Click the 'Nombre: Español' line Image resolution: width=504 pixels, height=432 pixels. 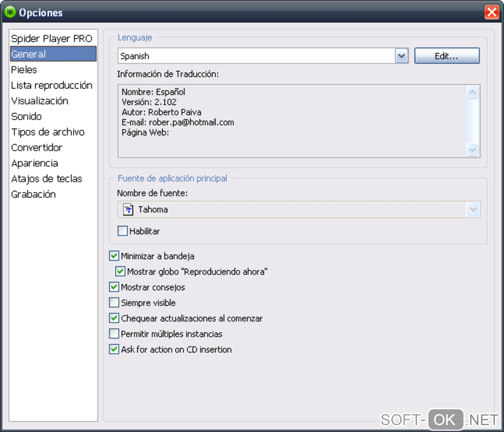[x=153, y=92]
